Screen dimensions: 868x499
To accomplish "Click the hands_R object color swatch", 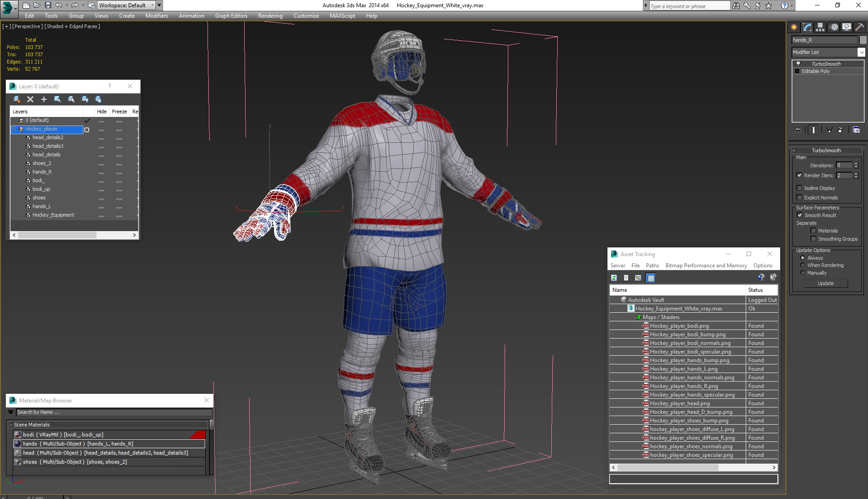I will (863, 40).
